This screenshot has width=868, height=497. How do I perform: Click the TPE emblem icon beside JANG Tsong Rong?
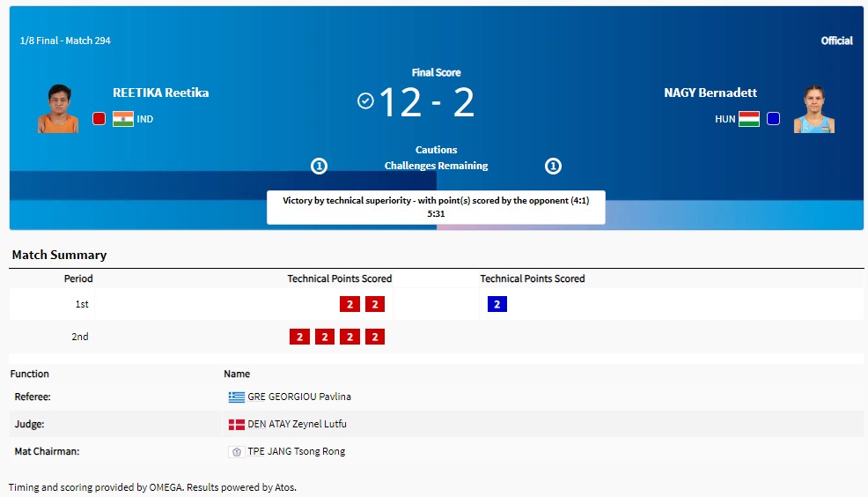pyautogui.click(x=236, y=452)
